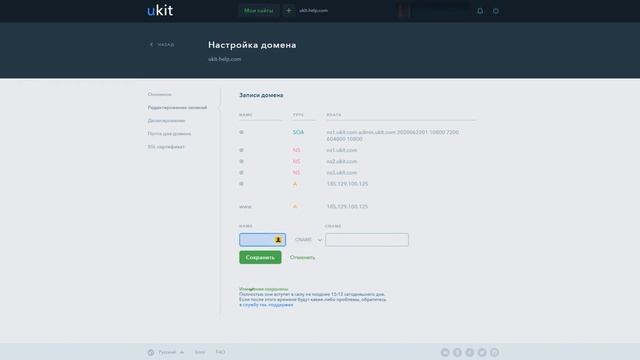Screen dimensions: 640x360
Task: Open the Мои сайты tab
Action: tap(258, 11)
